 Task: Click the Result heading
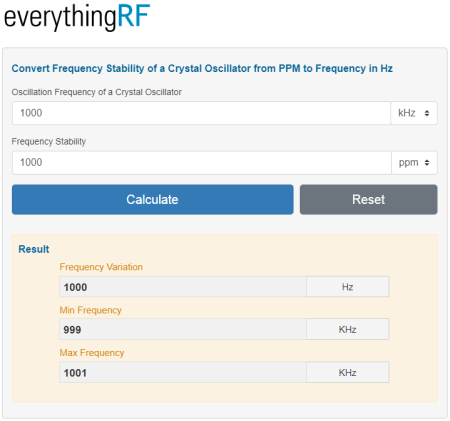click(34, 249)
